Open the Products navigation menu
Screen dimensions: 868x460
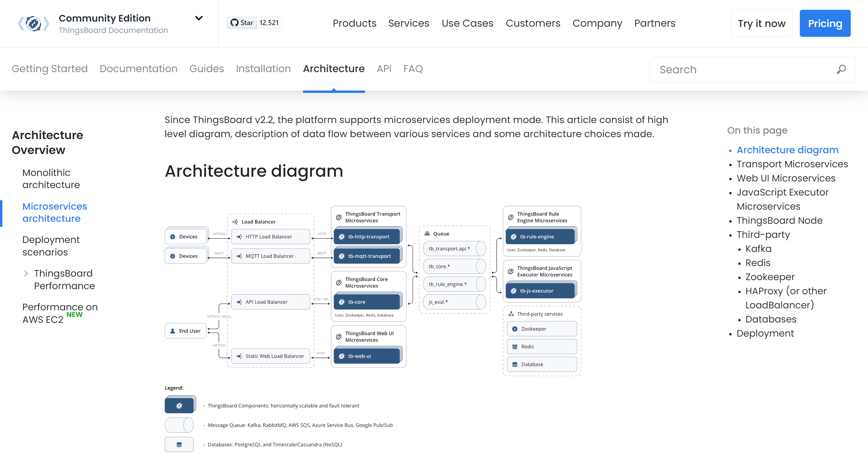click(354, 23)
